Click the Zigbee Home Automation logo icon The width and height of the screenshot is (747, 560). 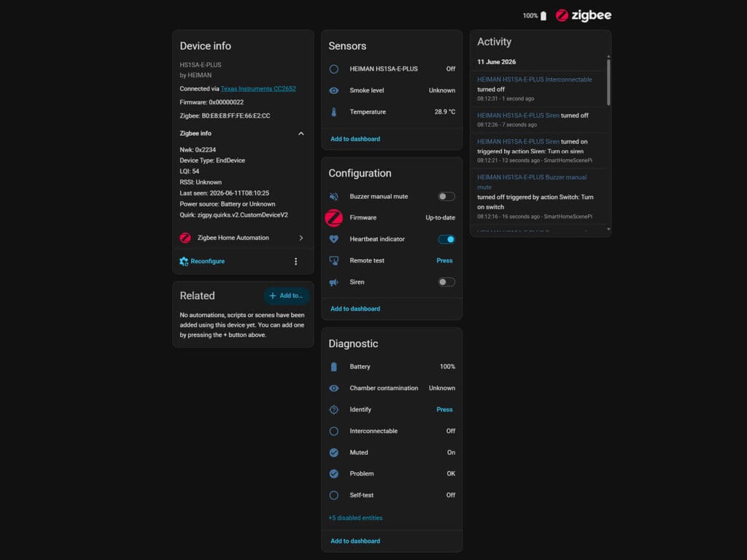point(185,238)
